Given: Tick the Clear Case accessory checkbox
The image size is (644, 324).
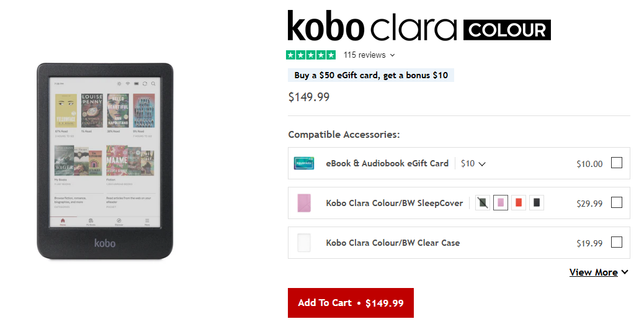Looking at the screenshot, I should click(x=616, y=242).
